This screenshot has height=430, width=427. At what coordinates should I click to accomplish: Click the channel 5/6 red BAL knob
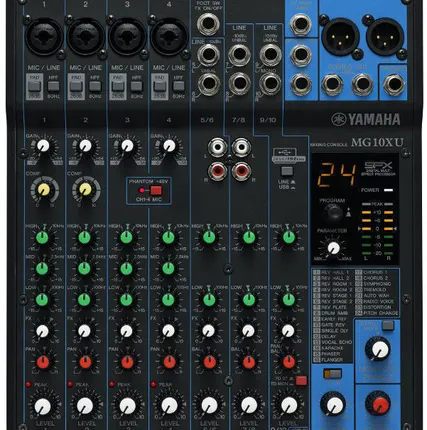click(x=210, y=362)
